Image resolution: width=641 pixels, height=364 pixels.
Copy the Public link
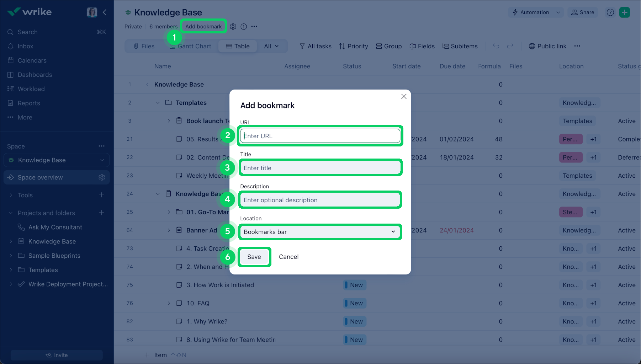tap(547, 46)
